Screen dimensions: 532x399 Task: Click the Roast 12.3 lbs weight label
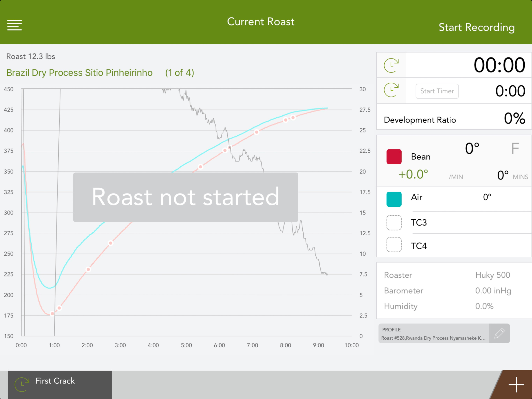click(x=31, y=56)
